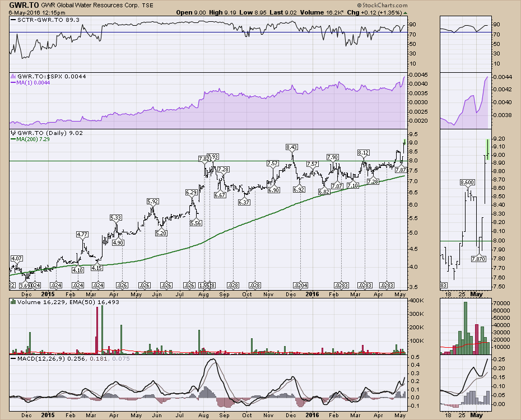Click the 6.37 price low label
521x420 pixels.
pos(244,202)
